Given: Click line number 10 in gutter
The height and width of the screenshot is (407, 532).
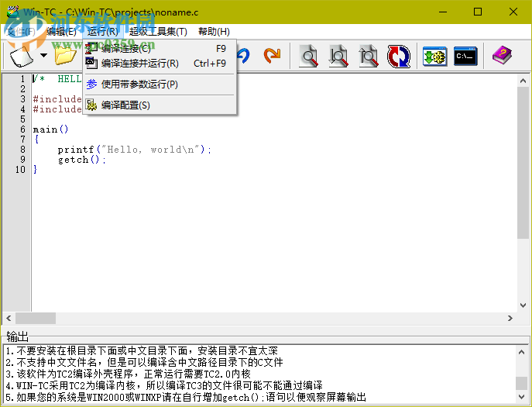Looking at the screenshot, I should point(20,170).
